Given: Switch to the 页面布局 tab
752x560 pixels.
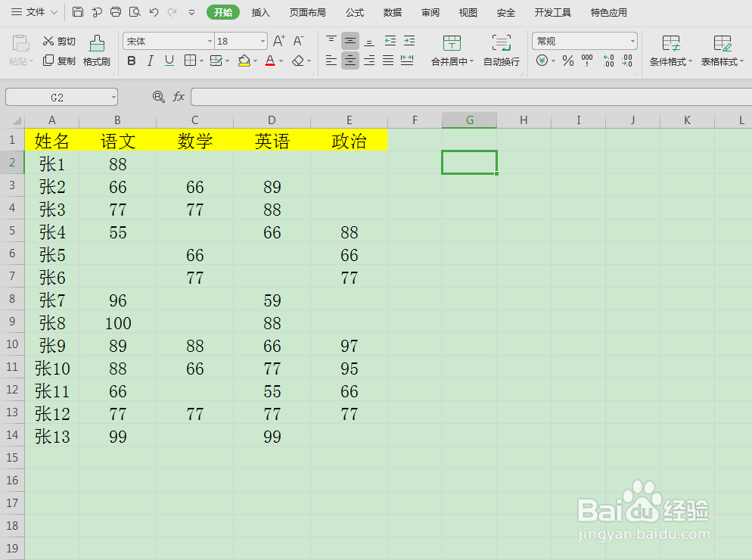Looking at the screenshot, I should 307,12.
